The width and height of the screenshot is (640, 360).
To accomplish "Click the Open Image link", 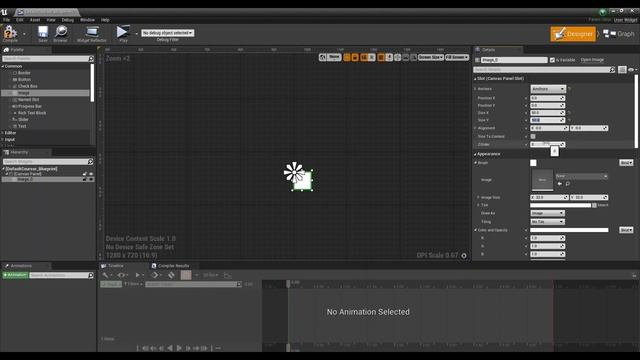I will pyautogui.click(x=592, y=60).
